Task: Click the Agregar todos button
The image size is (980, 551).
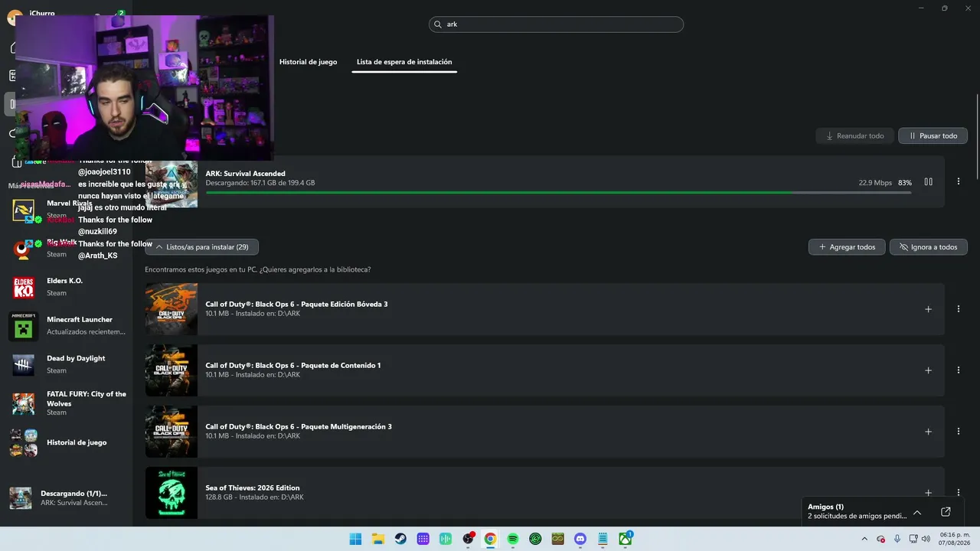Action: [x=847, y=247]
